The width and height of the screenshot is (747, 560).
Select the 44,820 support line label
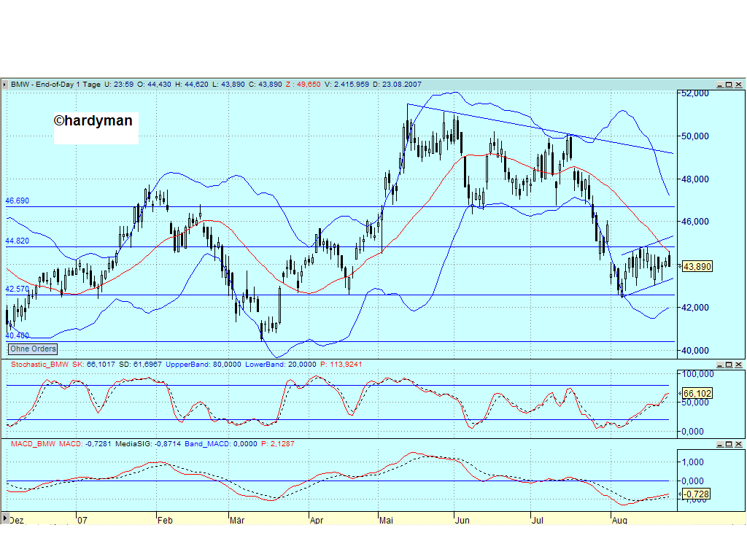coord(17,241)
